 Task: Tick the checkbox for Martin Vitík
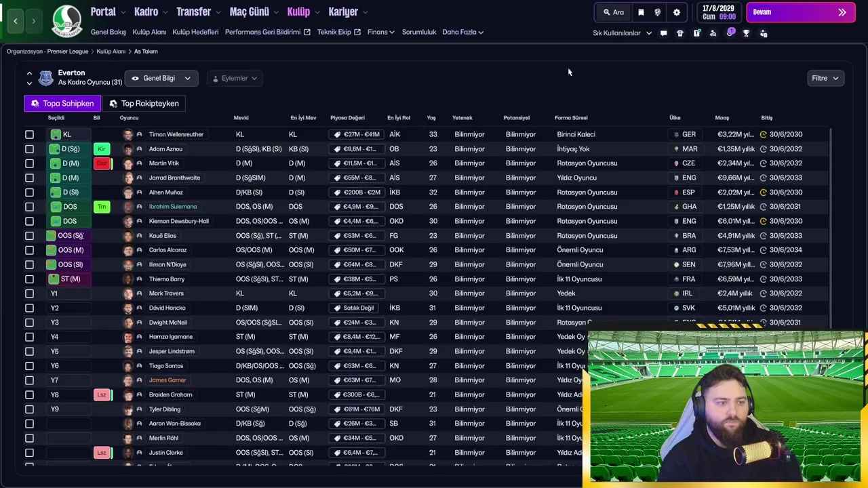(x=29, y=163)
